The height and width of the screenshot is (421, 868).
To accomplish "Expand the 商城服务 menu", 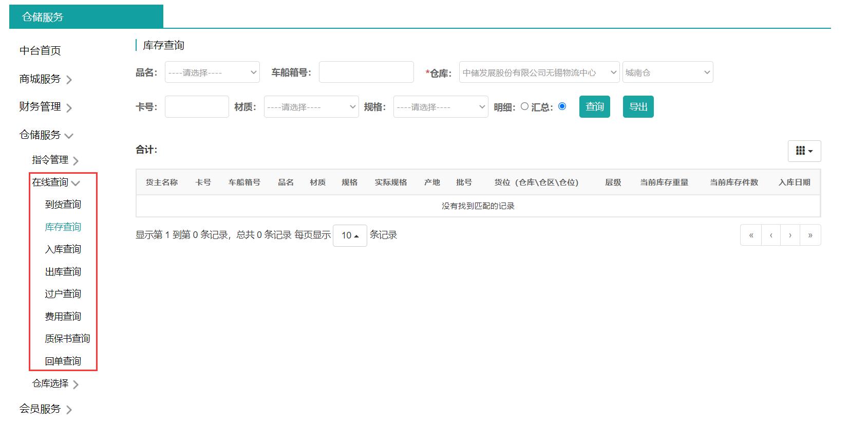I will 45,79.
